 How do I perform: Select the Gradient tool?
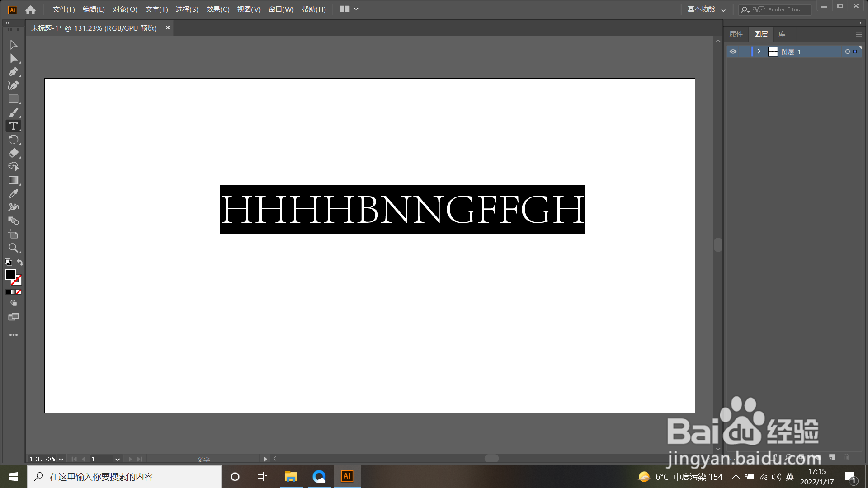[13, 180]
